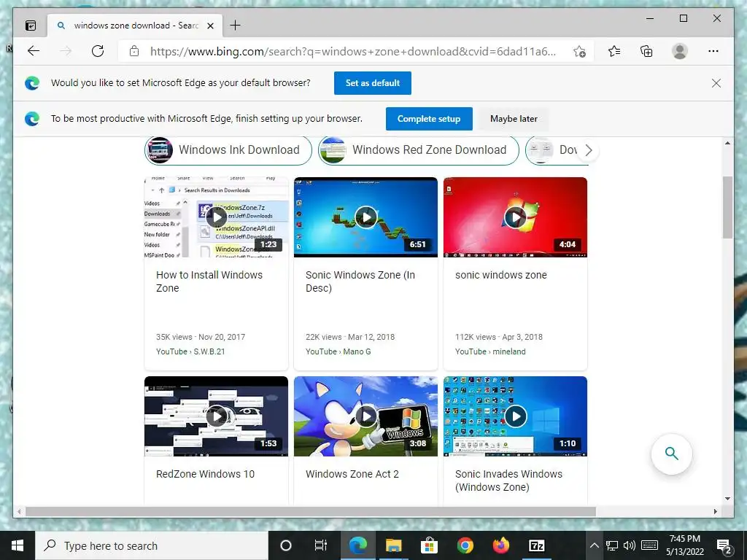Open Microsoft Store from taskbar
The width and height of the screenshot is (747, 560).
[429, 545]
